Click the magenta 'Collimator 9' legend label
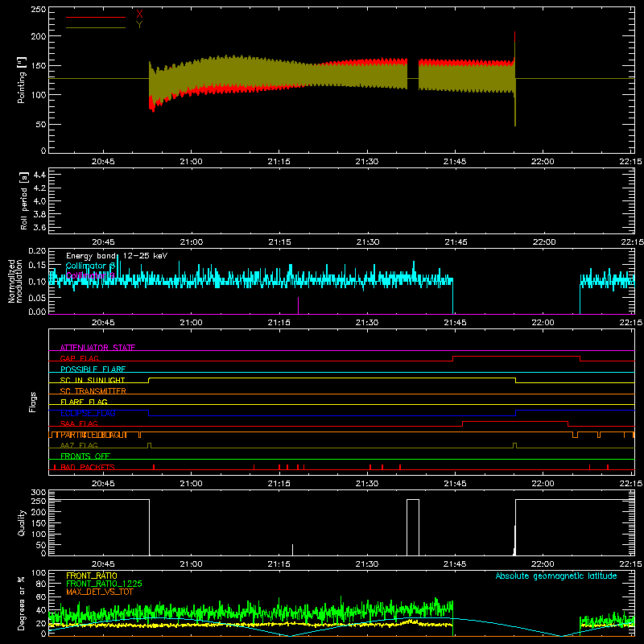644x644 pixels. [x=90, y=275]
